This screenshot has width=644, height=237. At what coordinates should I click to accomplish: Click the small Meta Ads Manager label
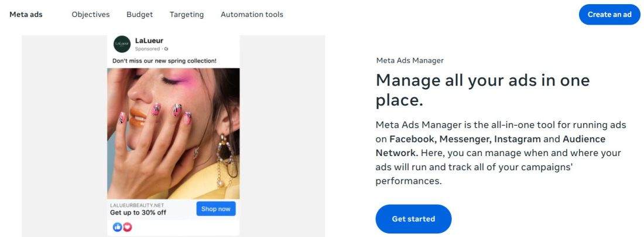(x=409, y=60)
